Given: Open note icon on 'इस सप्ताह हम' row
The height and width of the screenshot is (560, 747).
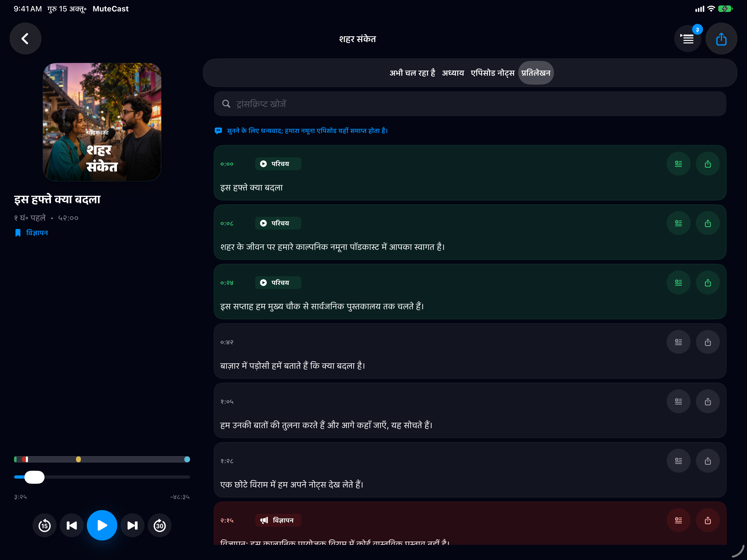Looking at the screenshot, I should click(x=678, y=283).
